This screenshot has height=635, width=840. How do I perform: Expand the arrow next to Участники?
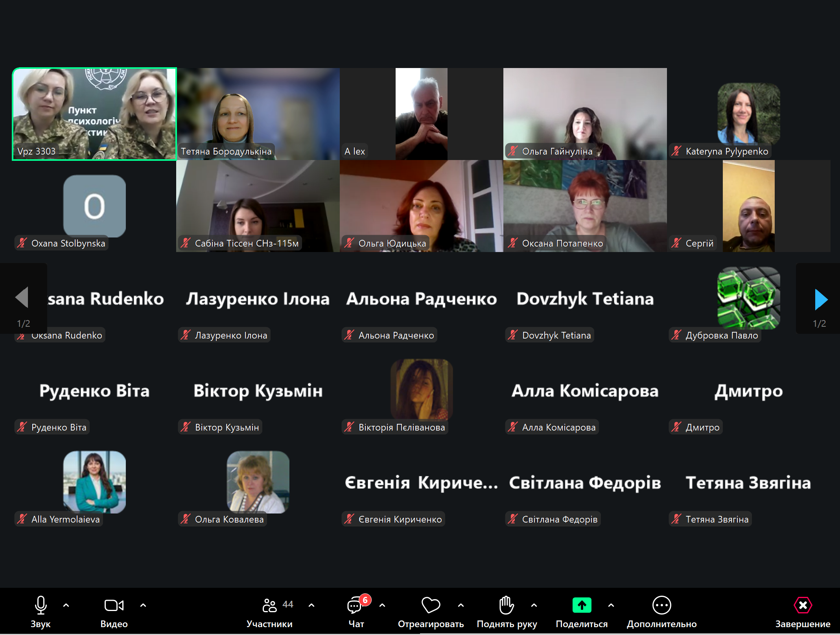(x=311, y=606)
